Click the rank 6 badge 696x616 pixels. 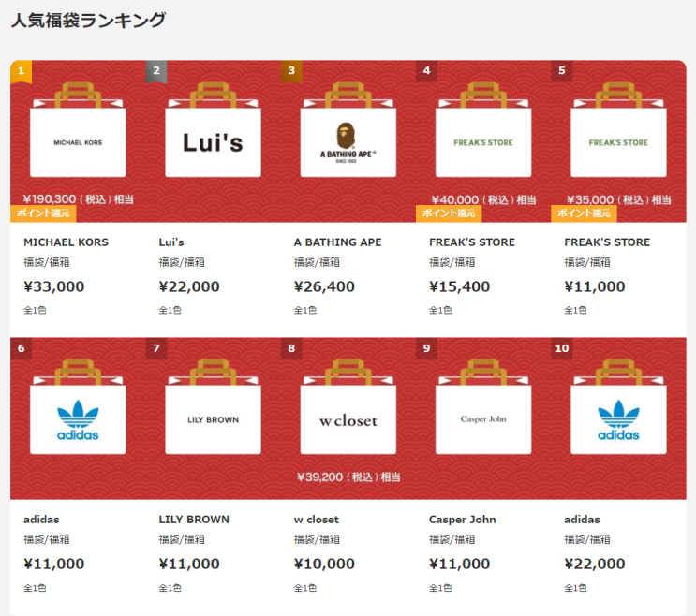tap(21, 348)
